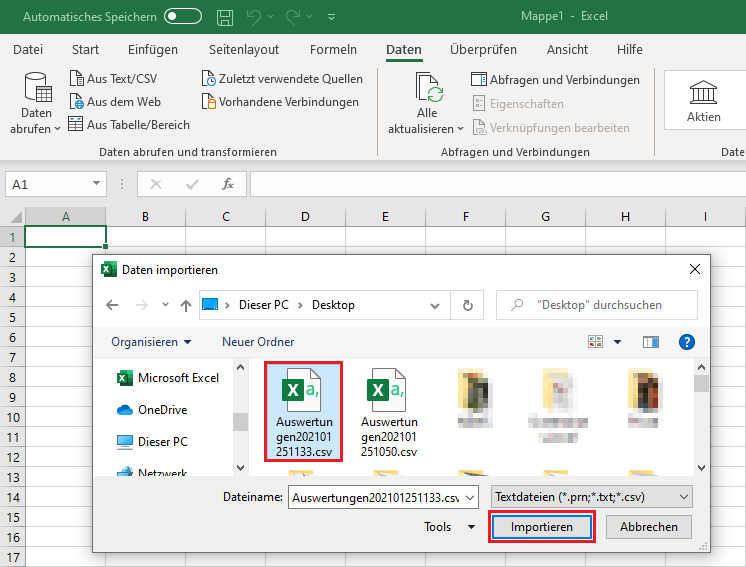Click the Select All corner triangle
The height and width of the screenshot is (567, 746).
[16, 217]
